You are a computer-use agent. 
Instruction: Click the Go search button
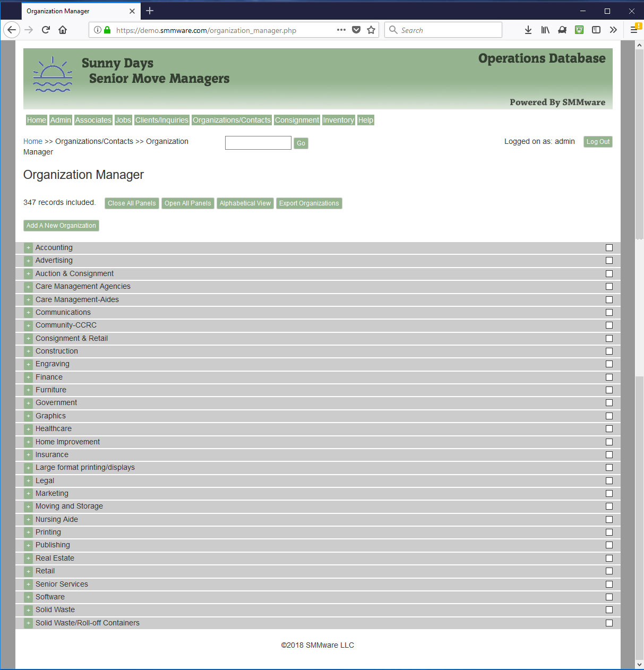coord(301,143)
